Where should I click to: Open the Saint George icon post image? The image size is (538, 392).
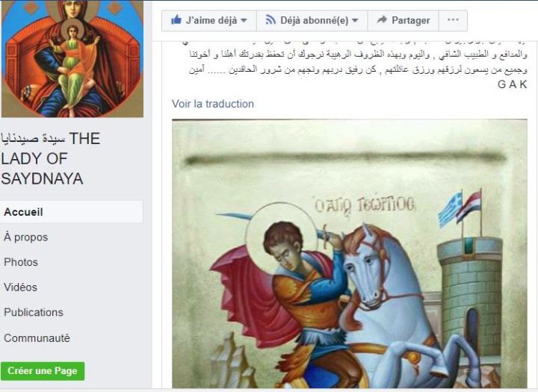pos(350,254)
